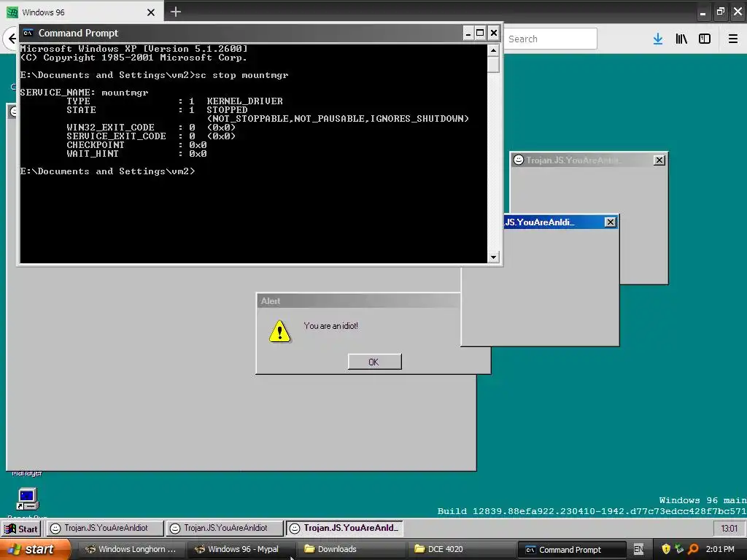The height and width of the screenshot is (560, 747).
Task: Maximize the Command Prompt window
Action: pos(480,33)
